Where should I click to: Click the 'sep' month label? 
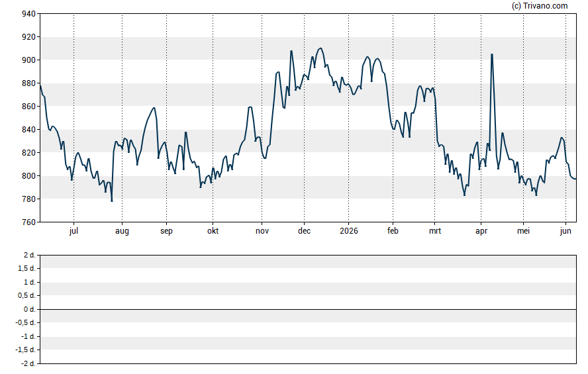tap(166, 231)
